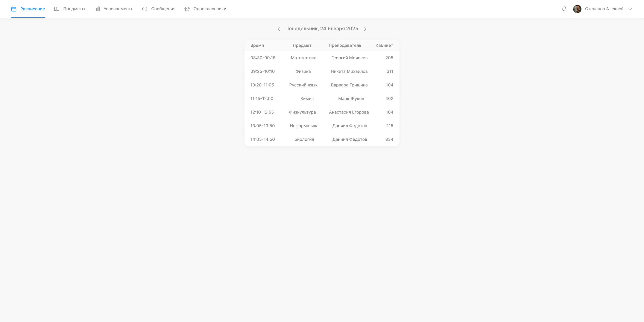Image resolution: width=644 pixels, height=322 pixels.
Task: Switch to the Предметы tab
Action: tap(74, 9)
